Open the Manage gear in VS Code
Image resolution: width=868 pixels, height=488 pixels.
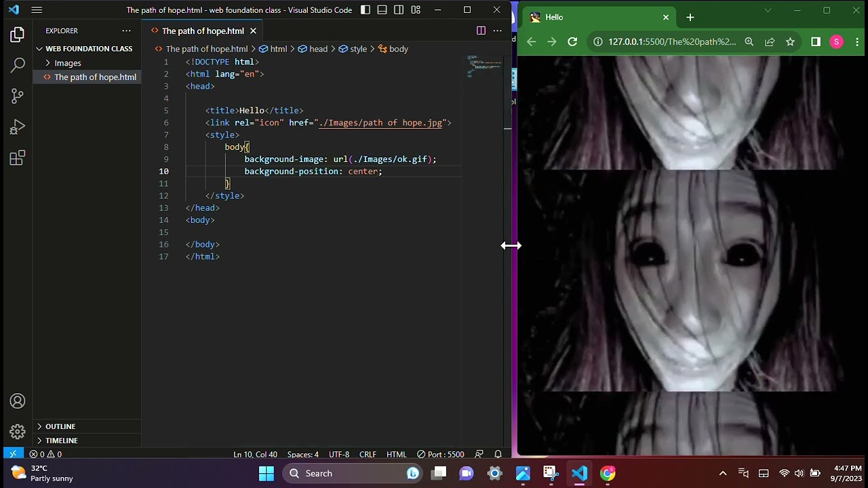[18, 431]
